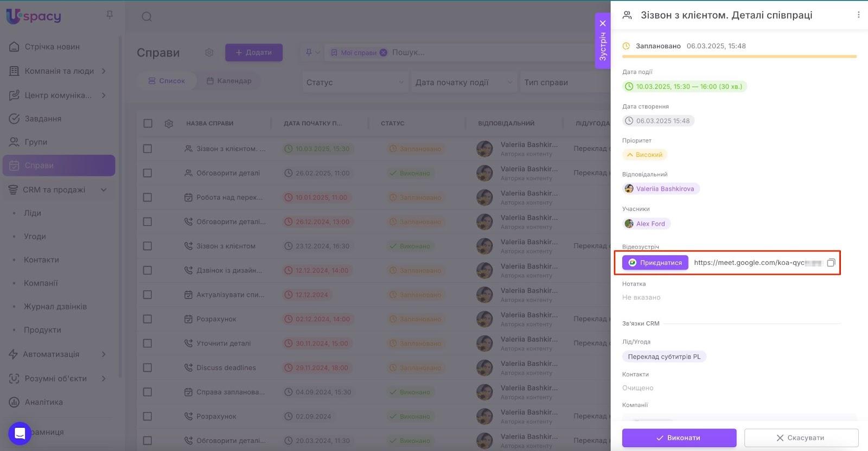Click the Додати button
This screenshot has width=868, height=451.
254,53
